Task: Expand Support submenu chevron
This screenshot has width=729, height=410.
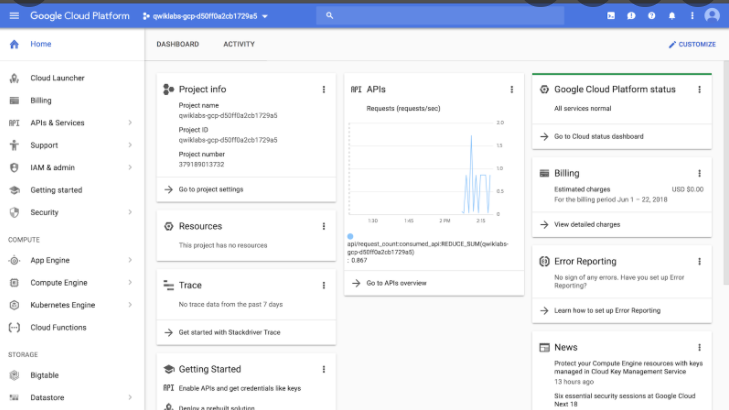Action: coord(130,145)
